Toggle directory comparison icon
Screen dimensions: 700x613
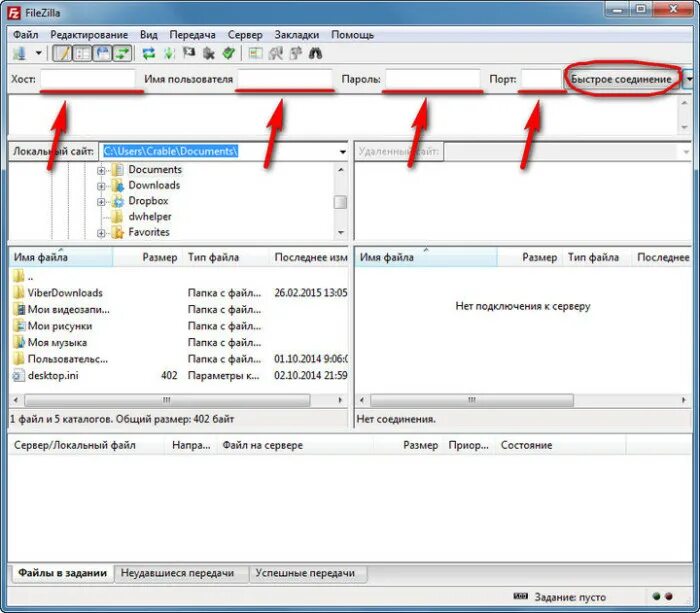pos(275,54)
